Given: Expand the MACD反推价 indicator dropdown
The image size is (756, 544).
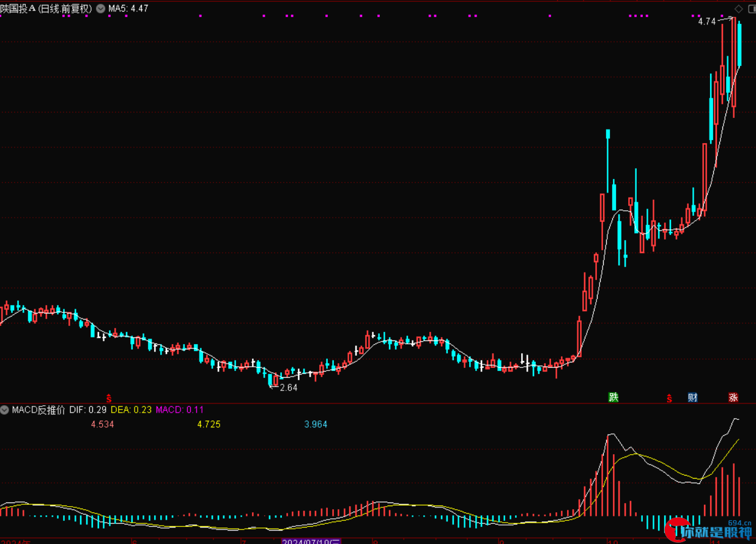Looking at the screenshot, I should pyautogui.click(x=5, y=410).
